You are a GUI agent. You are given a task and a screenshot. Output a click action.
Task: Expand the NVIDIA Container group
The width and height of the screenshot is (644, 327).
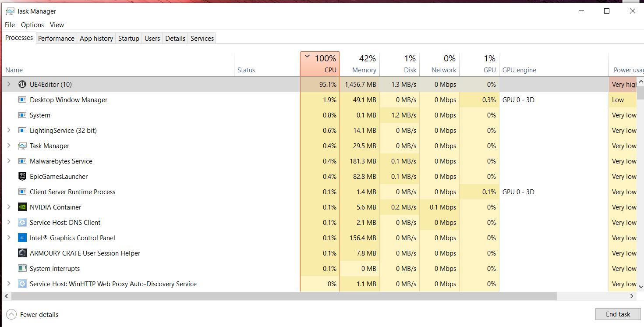[8, 207]
